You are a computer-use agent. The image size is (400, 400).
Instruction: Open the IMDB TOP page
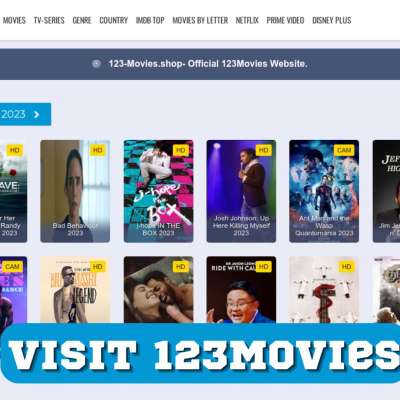click(150, 20)
